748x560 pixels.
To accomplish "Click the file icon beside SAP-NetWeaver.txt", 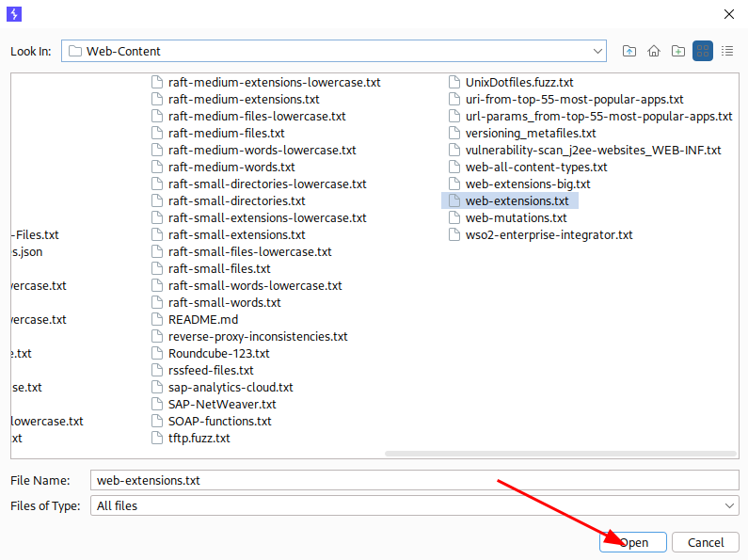I will (x=157, y=405).
